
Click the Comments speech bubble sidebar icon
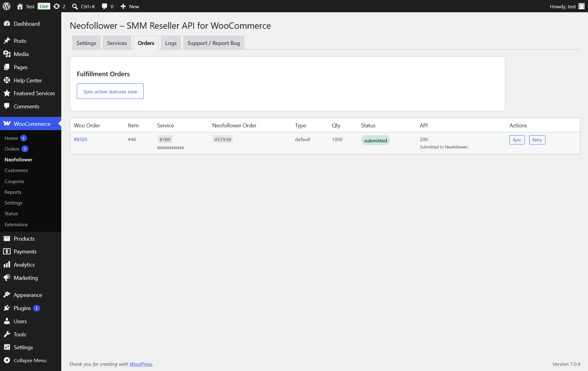click(x=7, y=106)
